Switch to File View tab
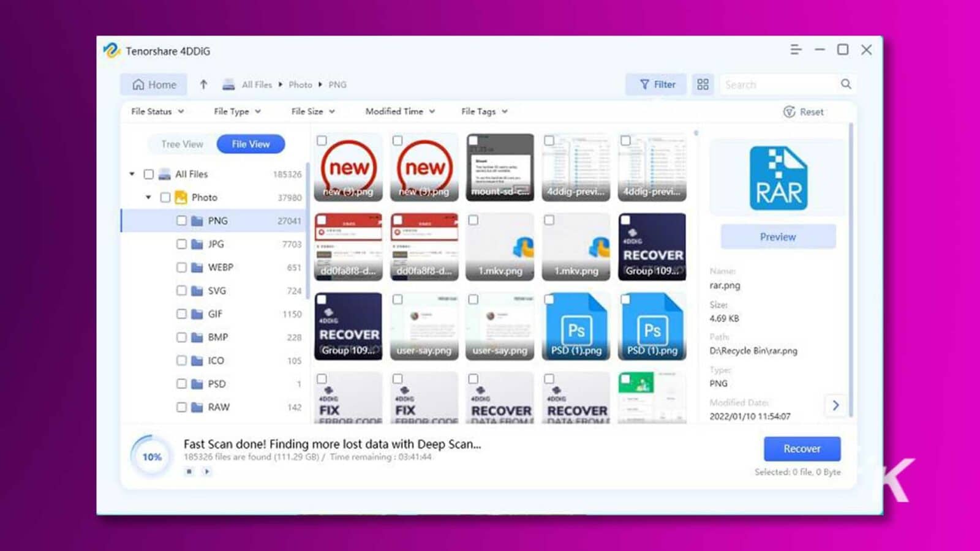 pos(251,144)
